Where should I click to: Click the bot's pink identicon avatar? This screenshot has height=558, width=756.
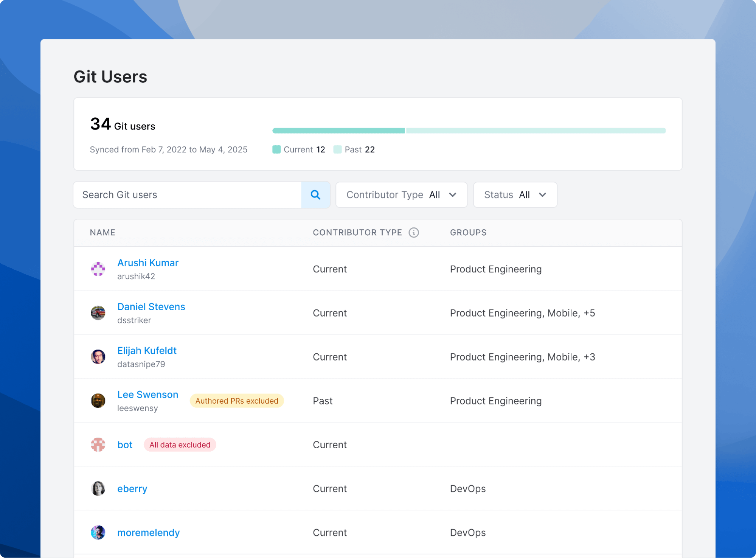point(98,445)
